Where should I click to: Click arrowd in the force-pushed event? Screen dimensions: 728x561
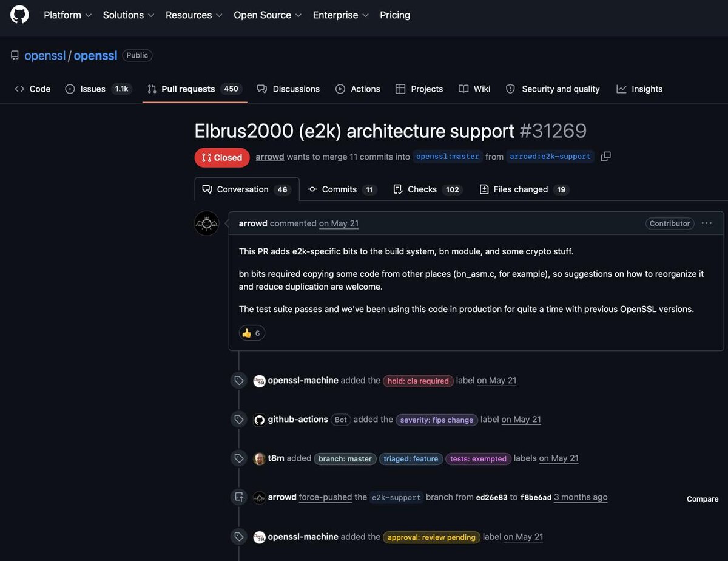[282, 497]
